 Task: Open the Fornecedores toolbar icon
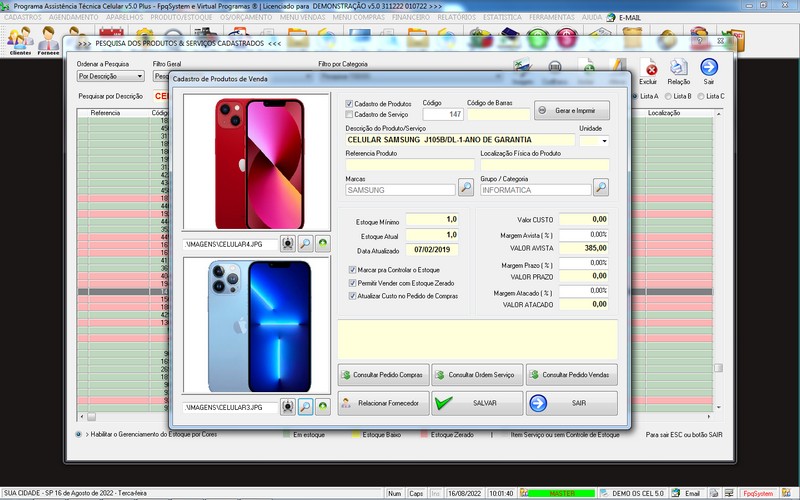click(x=48, y=40)
